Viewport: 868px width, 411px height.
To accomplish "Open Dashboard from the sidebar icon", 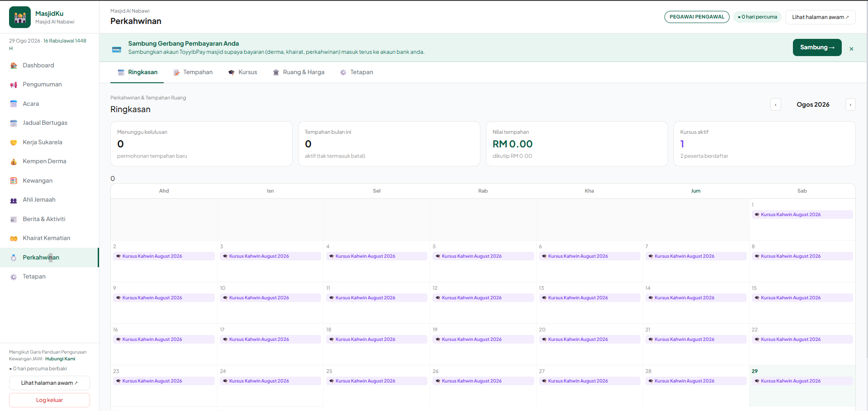I will [14, 66].
